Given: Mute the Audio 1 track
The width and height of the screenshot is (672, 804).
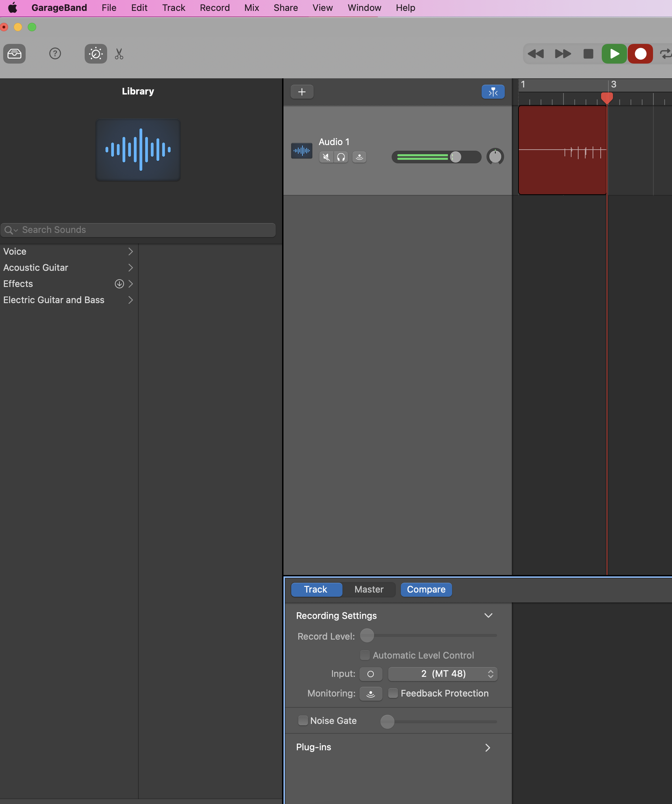Looking at the screenshot, I should click(326, 157).
